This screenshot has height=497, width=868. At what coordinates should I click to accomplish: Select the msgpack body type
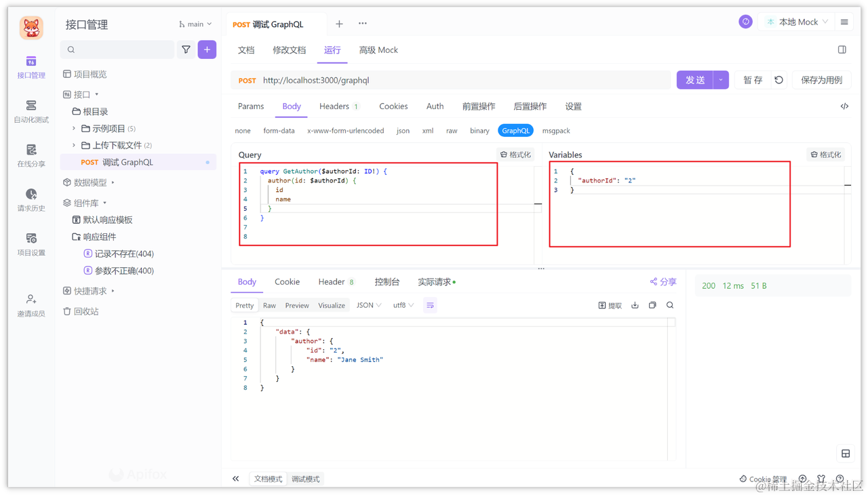556,131
